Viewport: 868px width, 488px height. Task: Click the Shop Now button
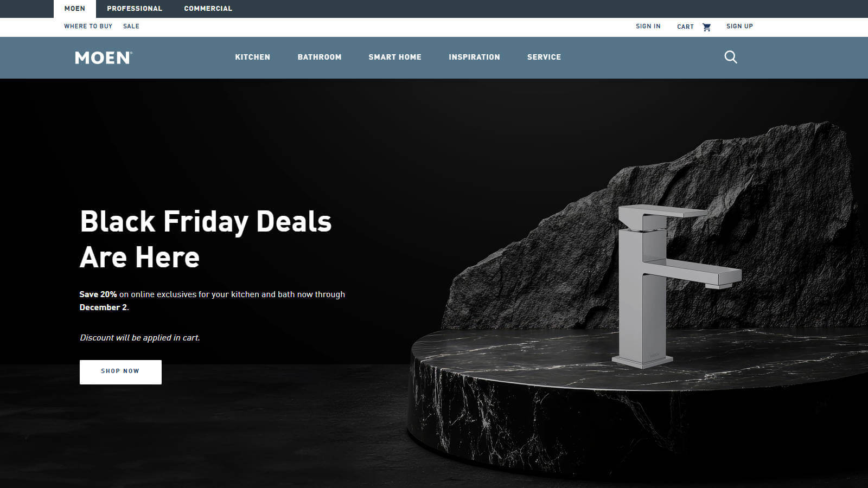(120, 372)
